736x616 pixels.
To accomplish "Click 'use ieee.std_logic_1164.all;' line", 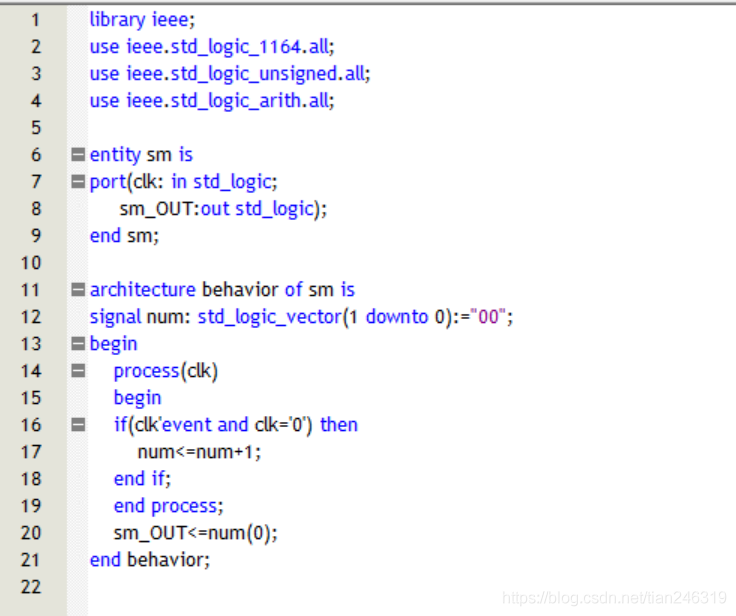I will [x=212, y=47].
